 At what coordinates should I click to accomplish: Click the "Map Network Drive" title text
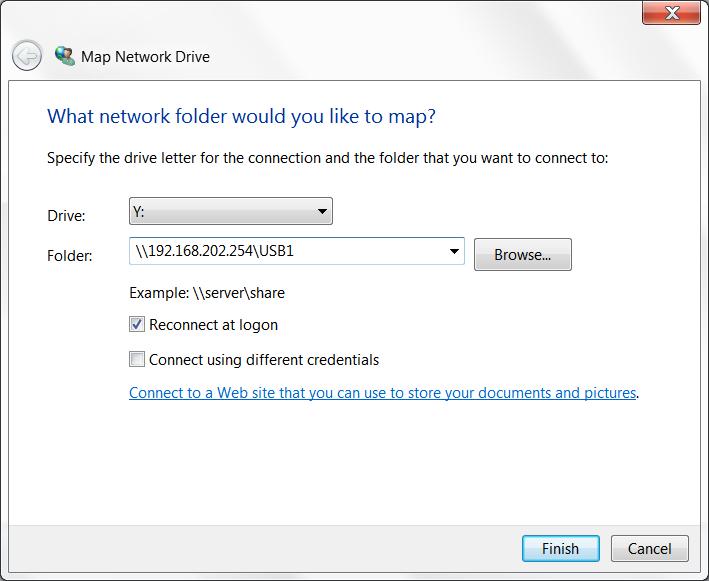(x=146, y=57)
